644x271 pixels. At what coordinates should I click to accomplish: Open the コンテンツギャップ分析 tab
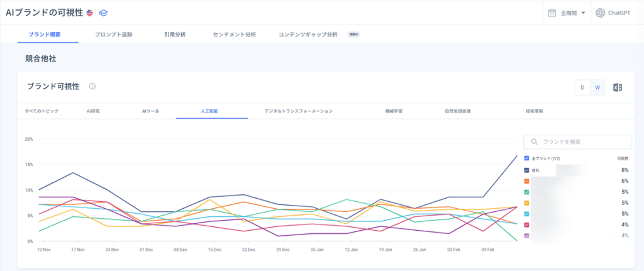click(x=308, y=35)
